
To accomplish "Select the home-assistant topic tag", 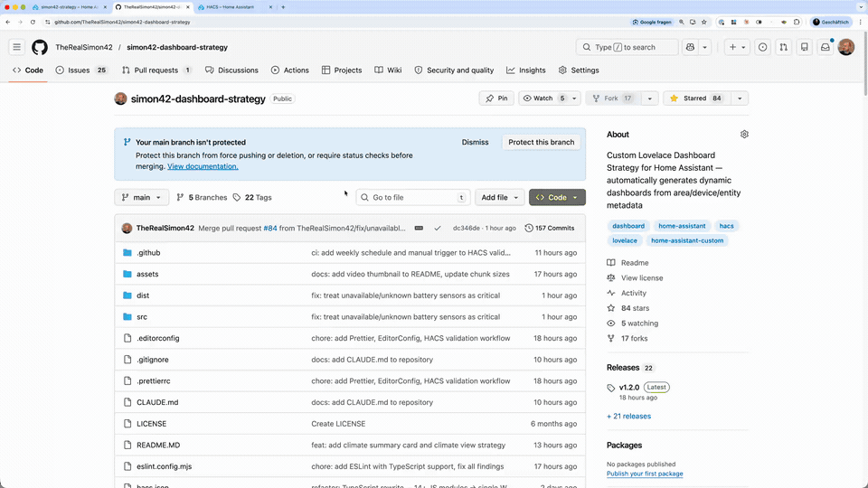I will [682, 226].
